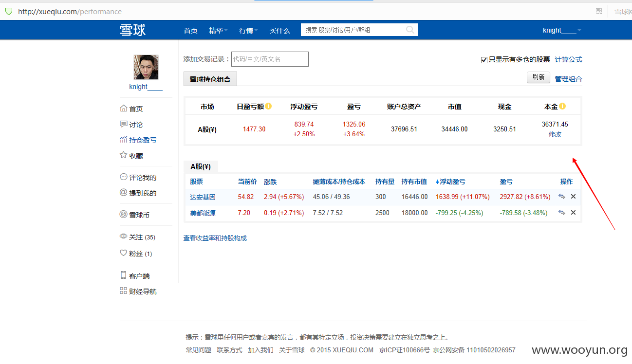Toggle 只显示有多仓的股票 checkbox
Image resolution: width=632 pixels, height=364 pixels.
click(484, 60)
